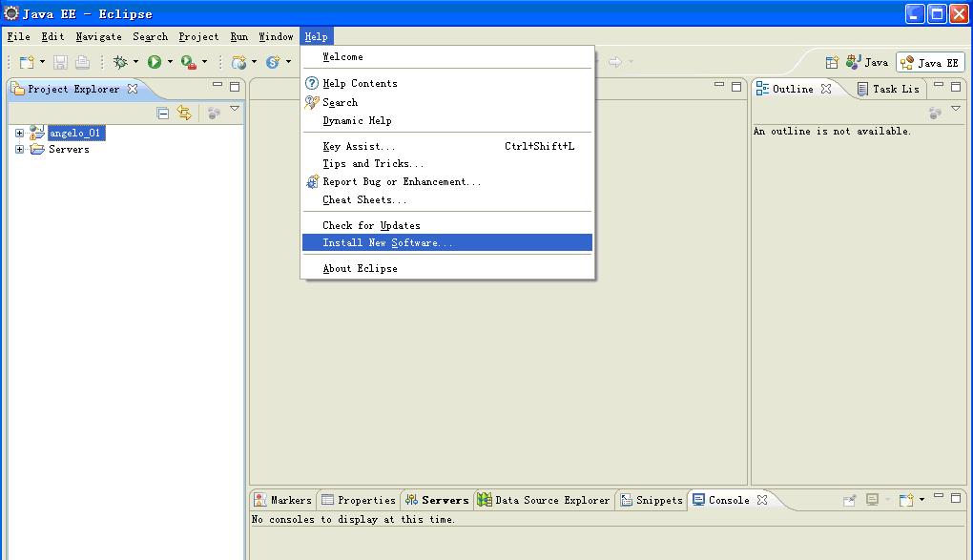Select the angelo_01 project
The height and width of the screenshot is (560, 973).
tap(75, 133)
